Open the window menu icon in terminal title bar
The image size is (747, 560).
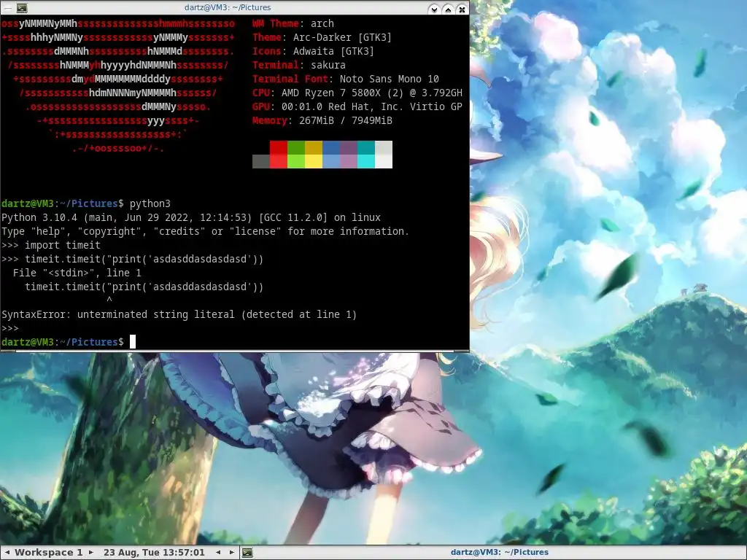pyautogui.click(x=22, y=7)
